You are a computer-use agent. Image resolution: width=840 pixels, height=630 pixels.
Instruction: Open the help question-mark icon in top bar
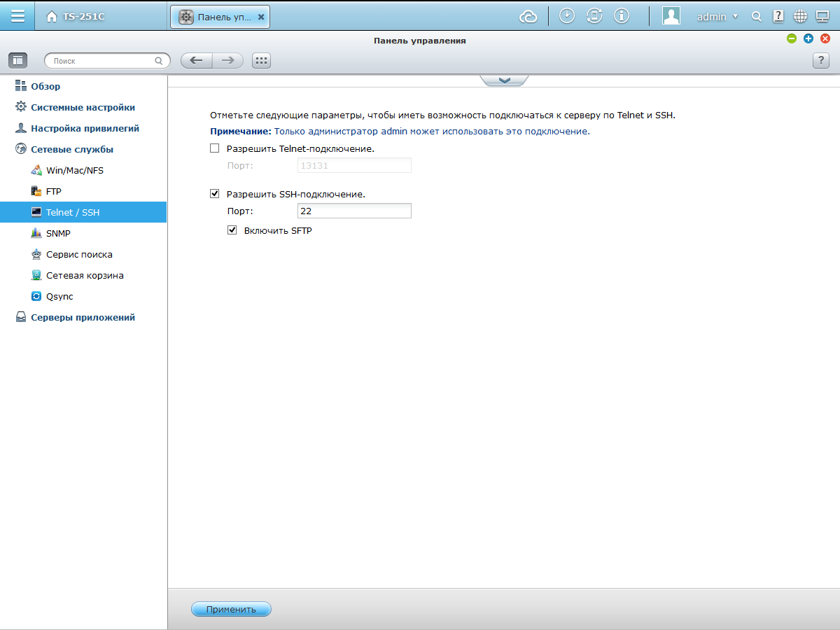[x=778, y=16]
